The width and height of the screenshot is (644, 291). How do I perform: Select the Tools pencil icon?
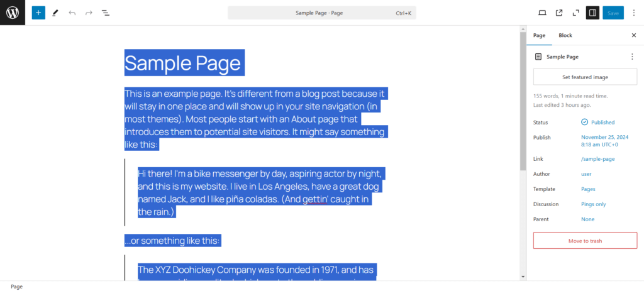55,13
